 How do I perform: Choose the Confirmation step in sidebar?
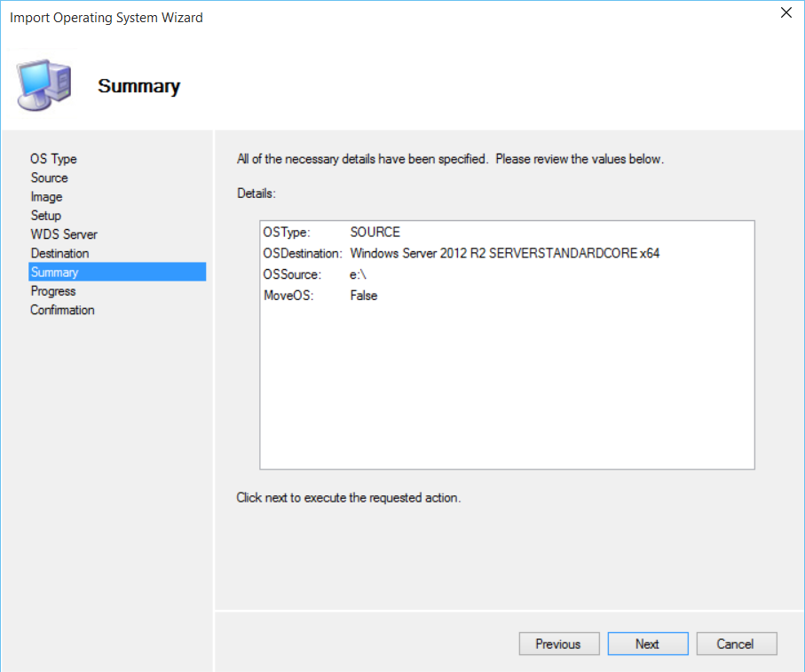point(62,310)
